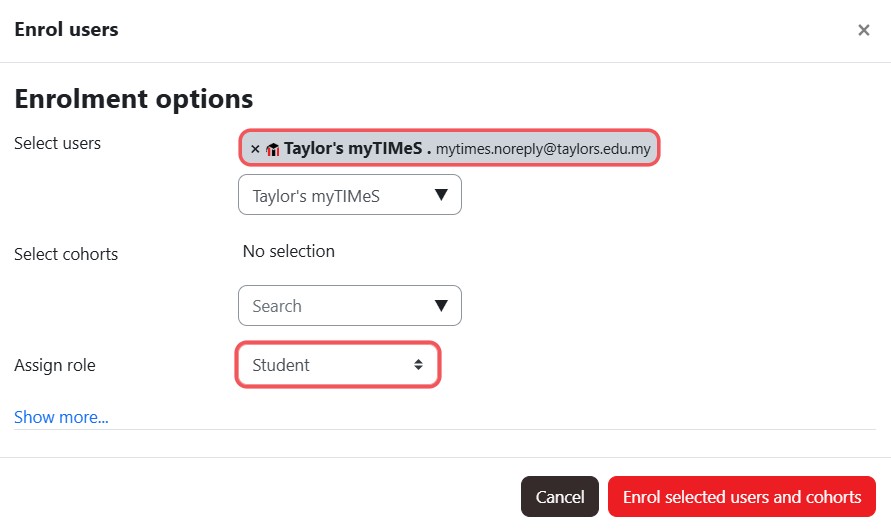Viewport: 891px width, 532px height.
Task: Open the Show more... link
Action: tap(61, 417)
